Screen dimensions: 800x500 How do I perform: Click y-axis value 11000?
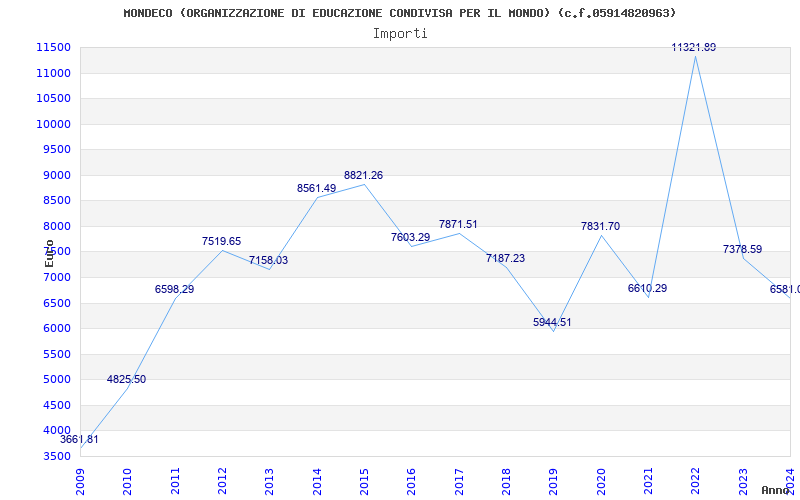(x=53, y=73)
